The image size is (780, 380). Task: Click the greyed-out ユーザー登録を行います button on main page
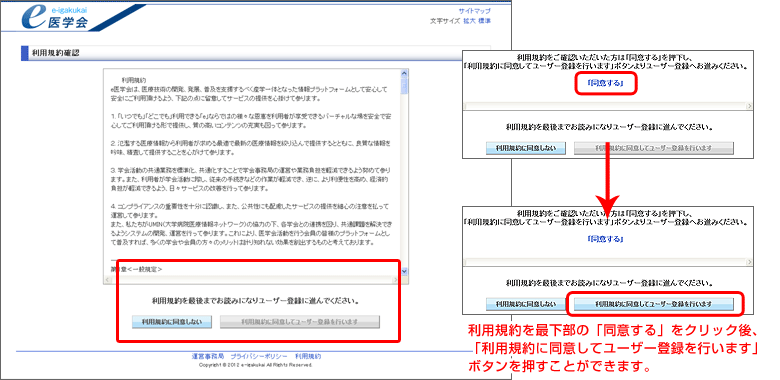299,322
